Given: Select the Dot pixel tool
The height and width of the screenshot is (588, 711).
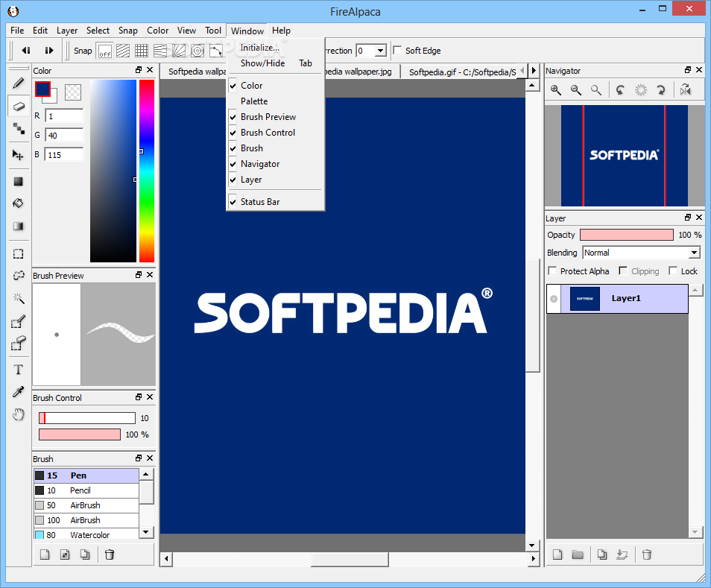Looking at the screenshot, I should pos(18,129).
